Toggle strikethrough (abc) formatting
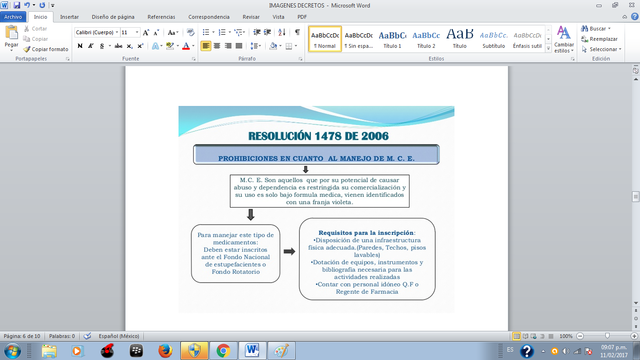The height and width of the screenshot is (360, 640). [x=118, y=46]
